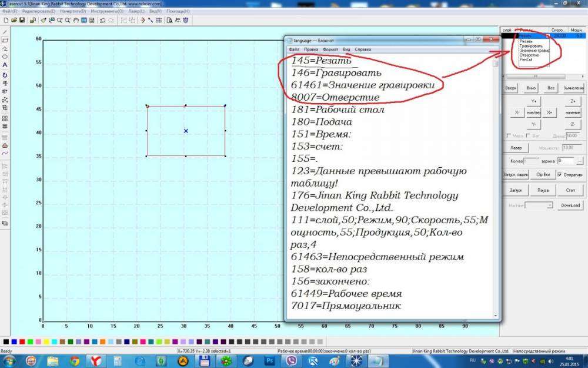Image resolution: width=588 pixels, height=368 pixels.
Task: Click the Open file toolbar icon
Action: [14, 21]
